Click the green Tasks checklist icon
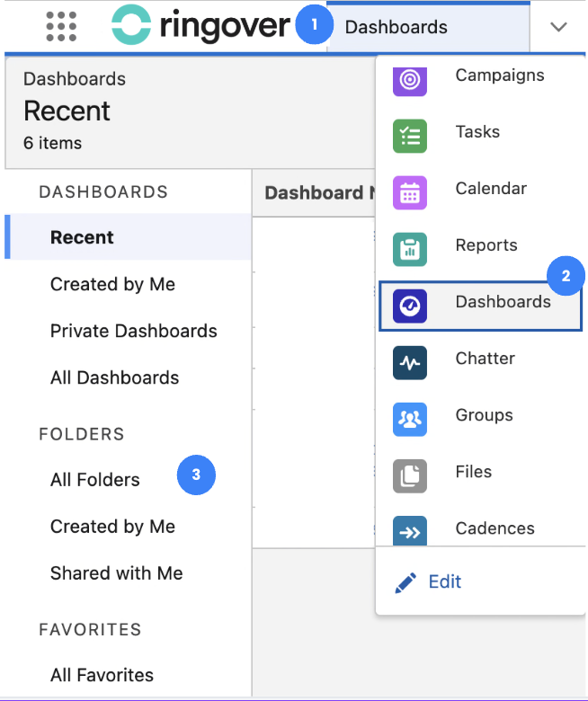Viewport: 588px width, 701px height. click(410, 136)
